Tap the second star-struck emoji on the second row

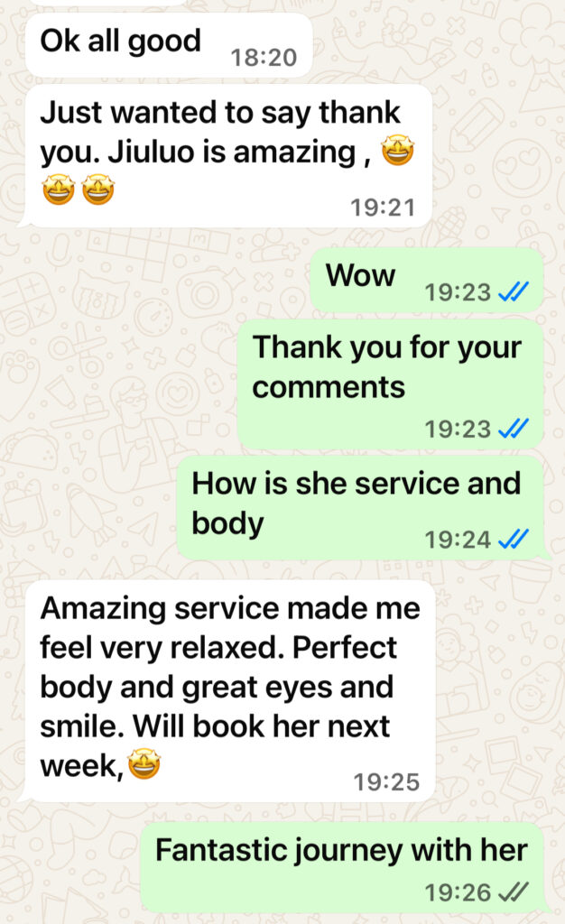click(97, 189)
